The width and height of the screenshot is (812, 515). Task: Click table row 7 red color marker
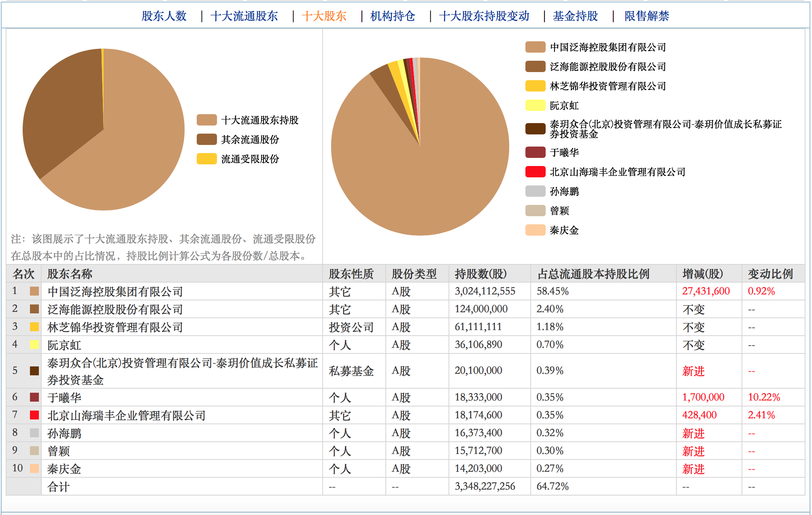[34, 415]
